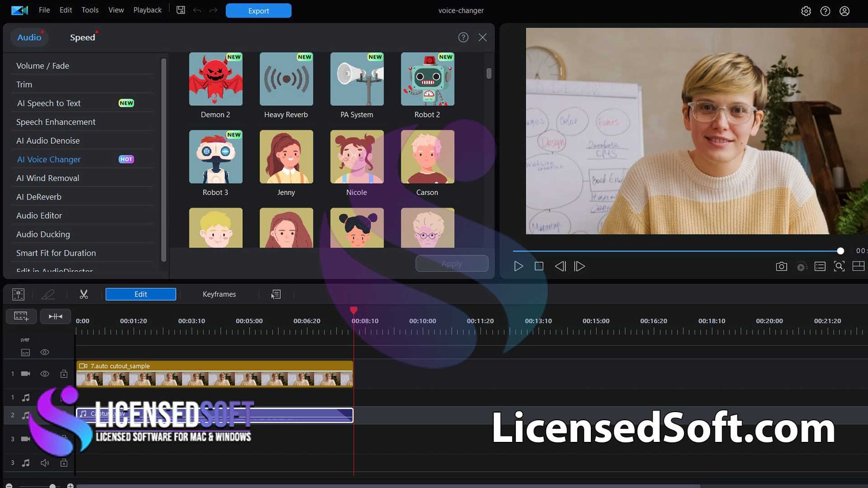
Task: Click the audio track 1 music note icon
Action: (x=25, y=397)
